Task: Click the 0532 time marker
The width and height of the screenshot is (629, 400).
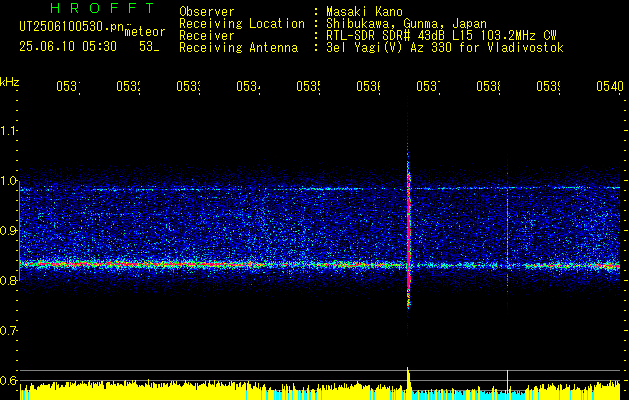Action: coord(128,86)
